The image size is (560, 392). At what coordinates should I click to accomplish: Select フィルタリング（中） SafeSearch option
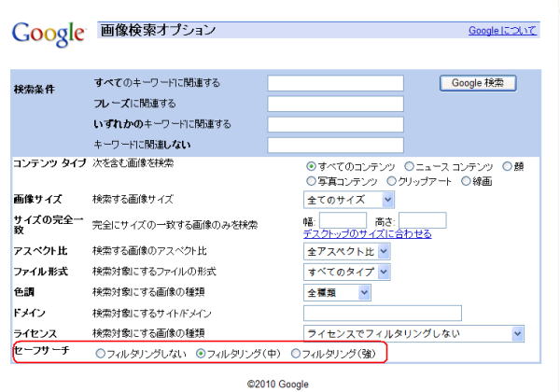(201, 354)
